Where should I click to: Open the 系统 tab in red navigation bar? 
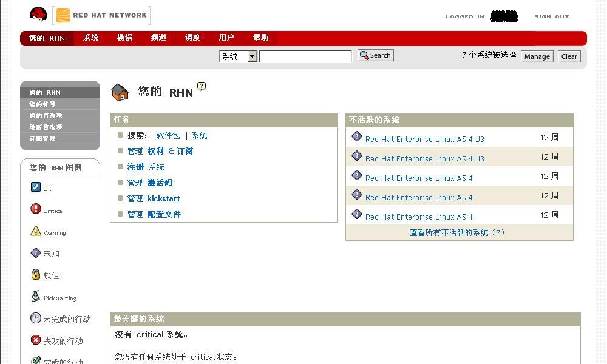pyautogui.click(x=91, y=38)
